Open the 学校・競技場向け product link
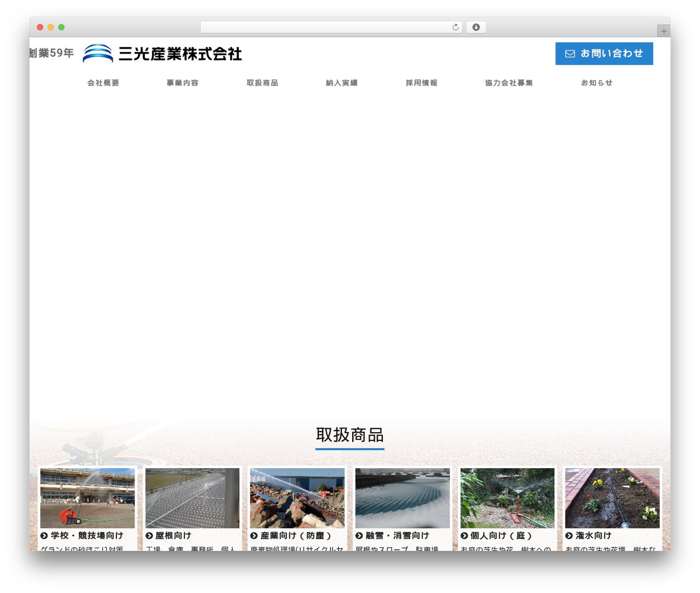Viewport: 700px width, 593px height. [x=87, y=536]
